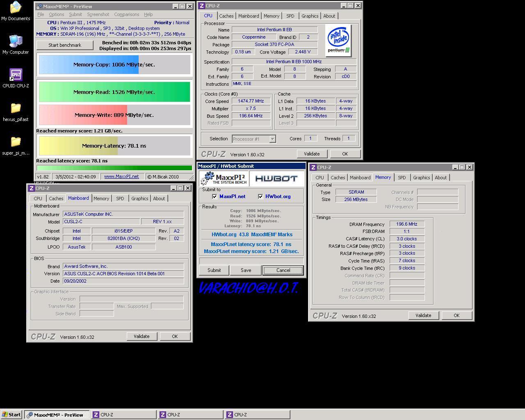Click OK in CPU-Z CPU window
Screen dimensions: 525x420
point(345,154)
